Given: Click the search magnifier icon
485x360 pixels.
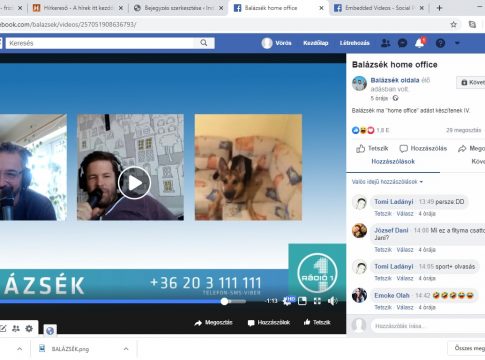Looking at the screenshot, I should pos(204,43).
